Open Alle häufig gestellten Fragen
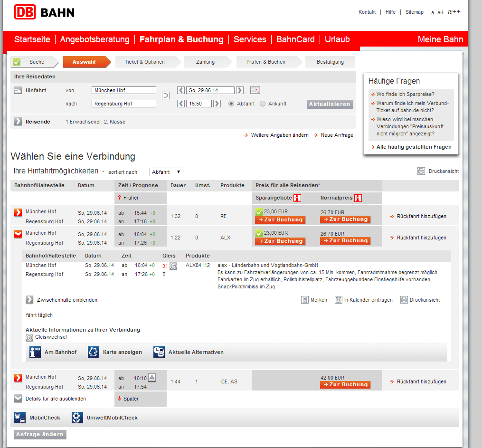 point(411,147)
